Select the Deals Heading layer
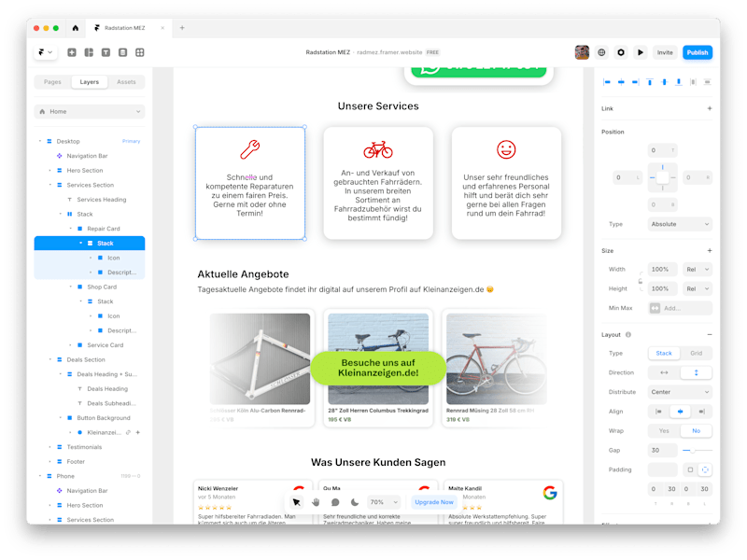747x560 pixels. (107, 389)
